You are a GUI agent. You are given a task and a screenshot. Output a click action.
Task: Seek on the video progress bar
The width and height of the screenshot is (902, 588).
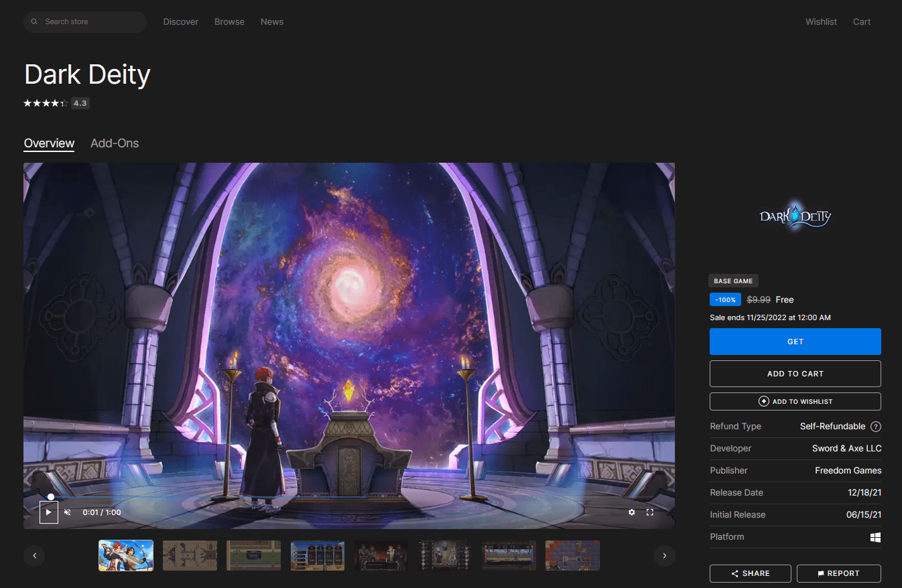pyautogui.click(x=349, y=497)
